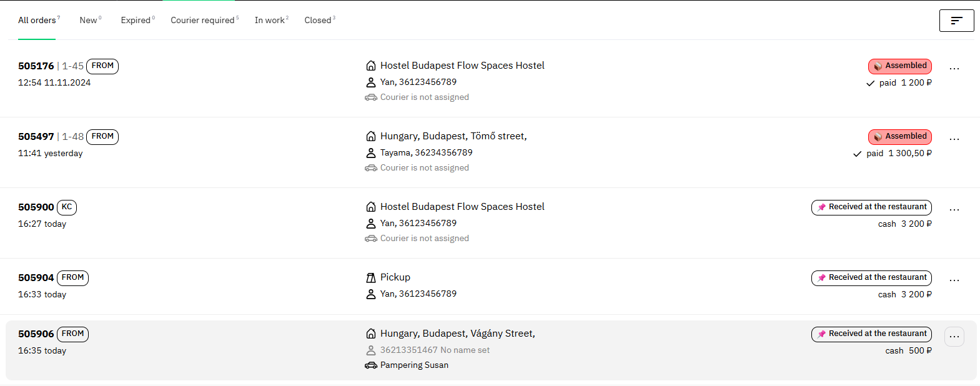Open three-dot menu for order 505176
Screen dimensions: 980x386
(x=954, y=69)
